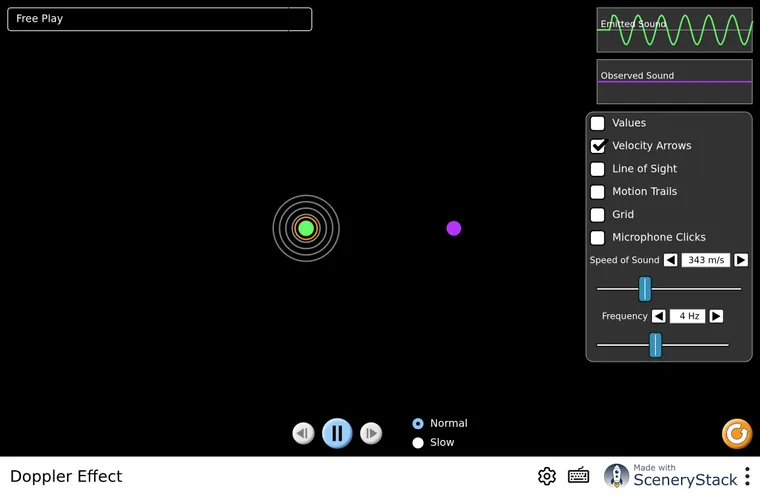Increase speed of sound with right arrow
Screen dimensions: 760x496
tap(741, 260)
